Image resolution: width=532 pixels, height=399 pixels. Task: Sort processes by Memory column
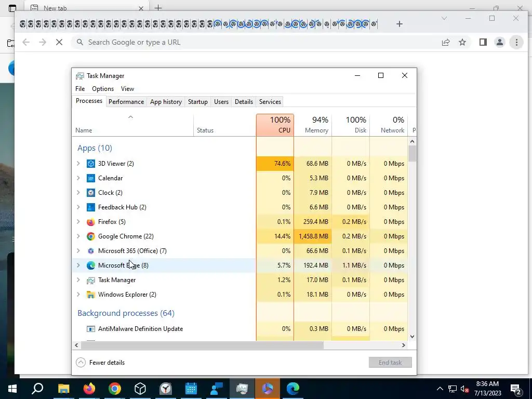point(313,125)
